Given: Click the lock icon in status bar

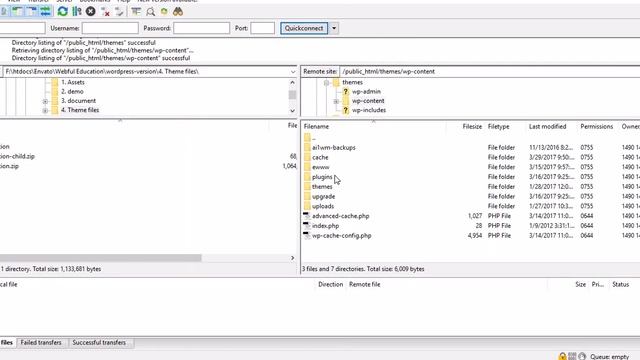Looking at the screenshot, I should point(562,356).
